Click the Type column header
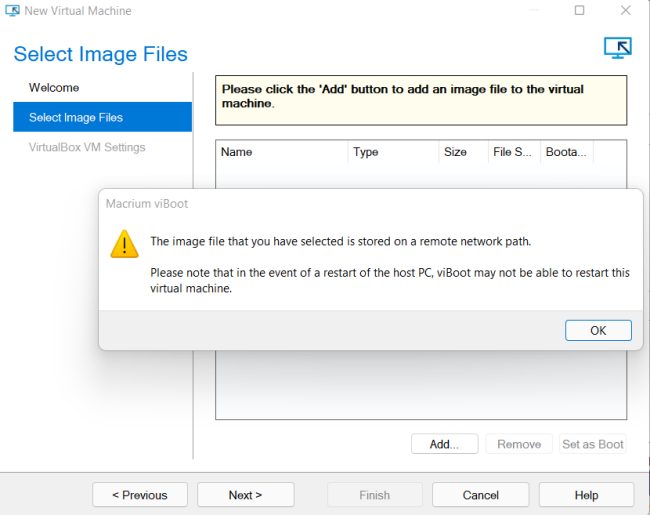 click(366, 152)
